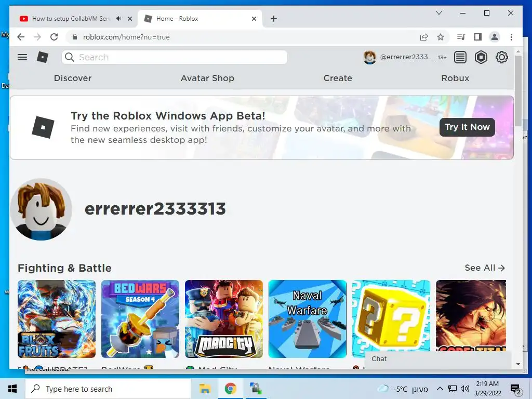Share this page using the share icon

tap(424, 37)
